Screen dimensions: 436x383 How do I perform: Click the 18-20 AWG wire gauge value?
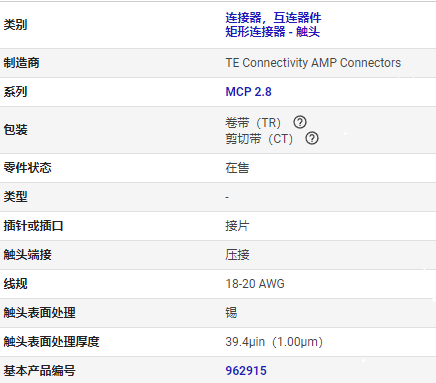click(x=255, y=284)
